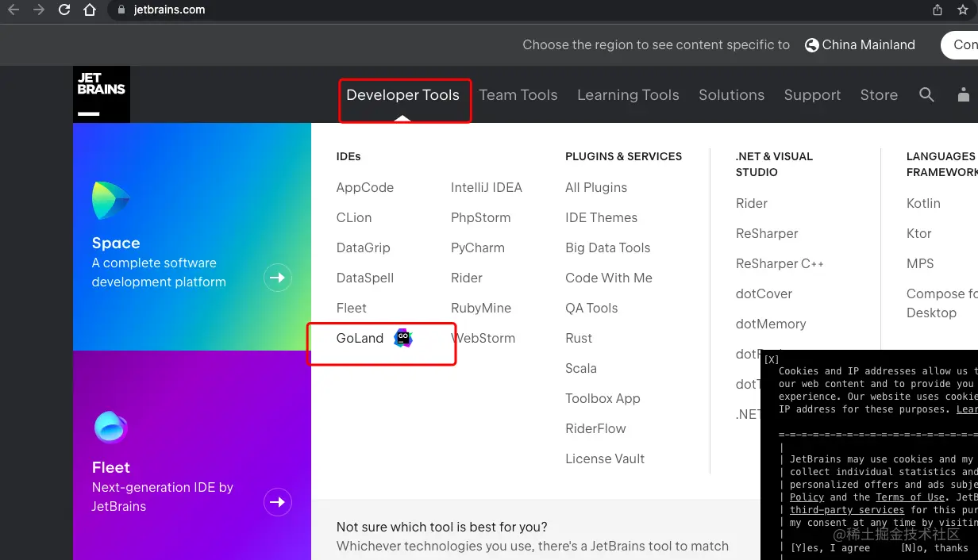Image resolution: width=978 pixels, height=560 pixels.
Task: Click the globe icon beside China Mainland
Action: point(811,45)
